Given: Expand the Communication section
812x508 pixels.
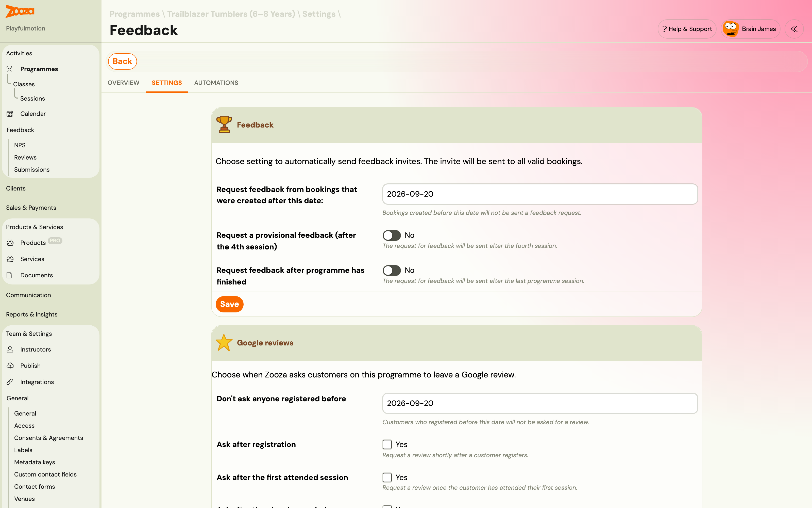Looking at the screenshot, I should tap(28, 295).
